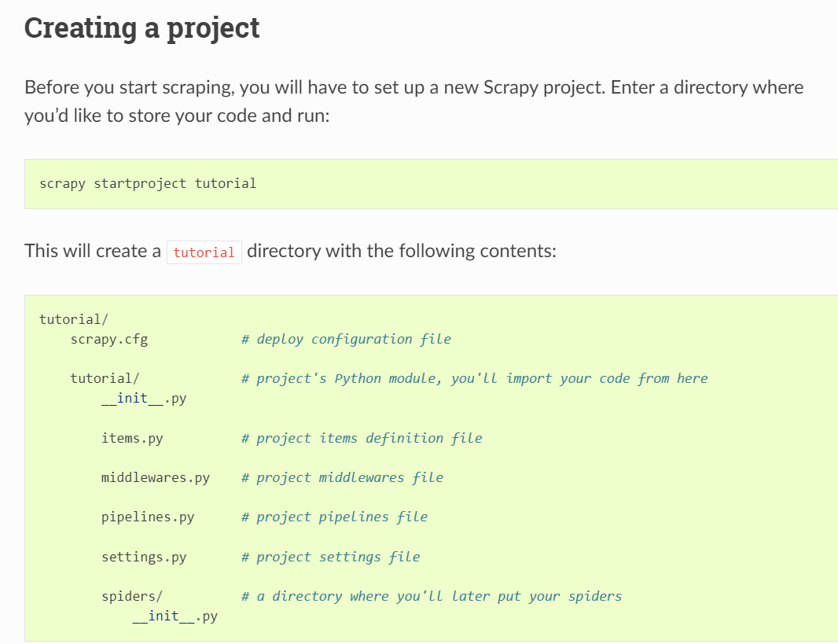This screenshot has height=644, width=838.
Task: Click the "Before you start scraping" paragraph
Action: pos(413,101)
